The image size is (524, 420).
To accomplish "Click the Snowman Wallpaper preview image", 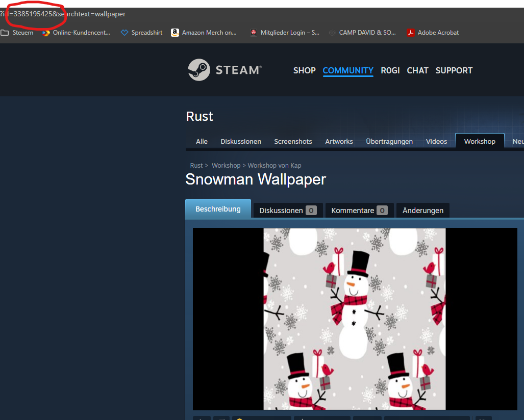I will (x=355, y=319).
